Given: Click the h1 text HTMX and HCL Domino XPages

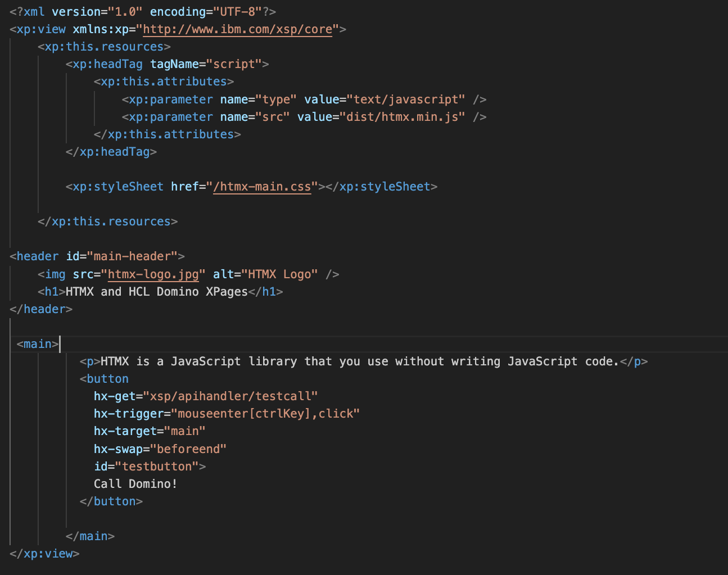Looking at the screenshot, I should pyautogui.click(x=157, y=292).
